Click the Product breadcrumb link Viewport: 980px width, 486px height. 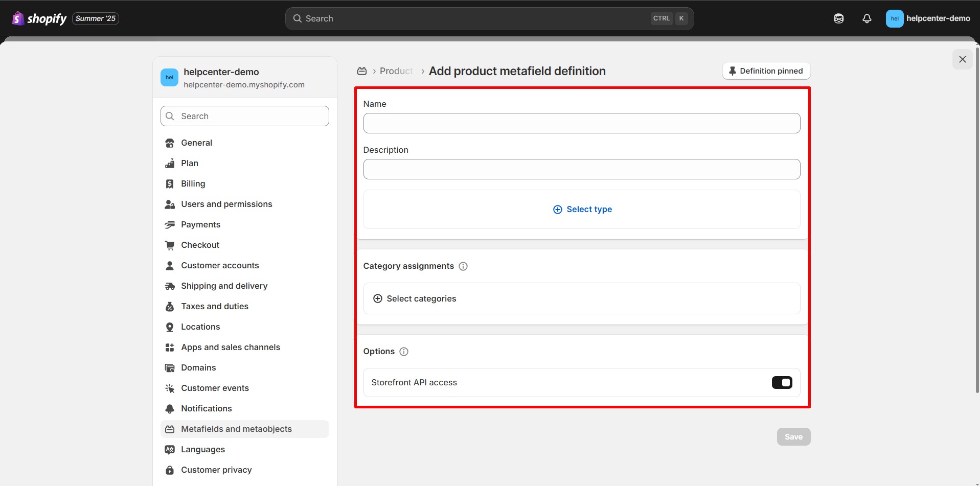click(x=396, y=71)
